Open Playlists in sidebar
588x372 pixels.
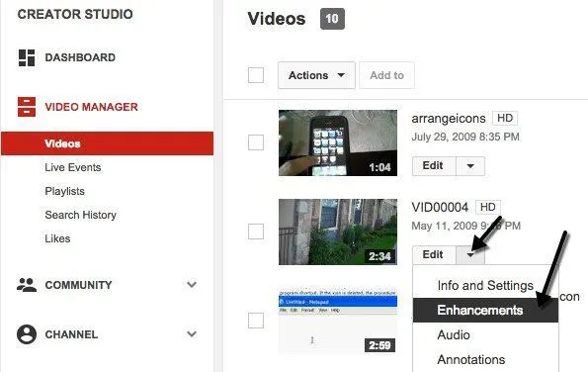(x=64, y=191)
